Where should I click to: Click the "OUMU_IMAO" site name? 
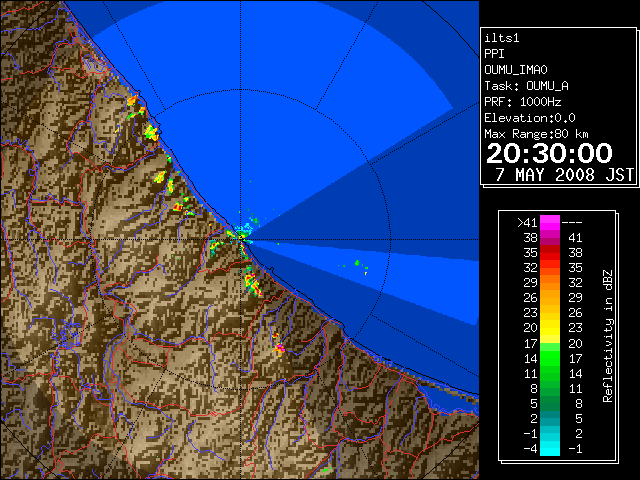(516, 70)
